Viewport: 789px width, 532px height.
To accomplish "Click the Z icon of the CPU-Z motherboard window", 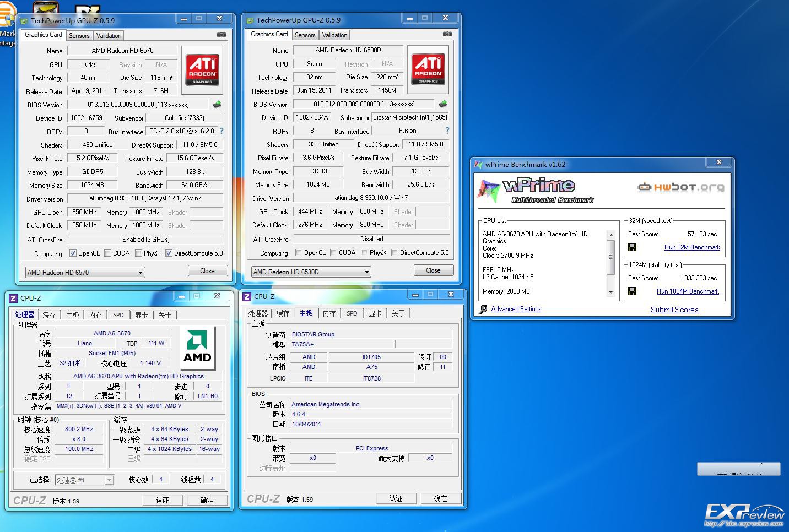I will point(247,296).
